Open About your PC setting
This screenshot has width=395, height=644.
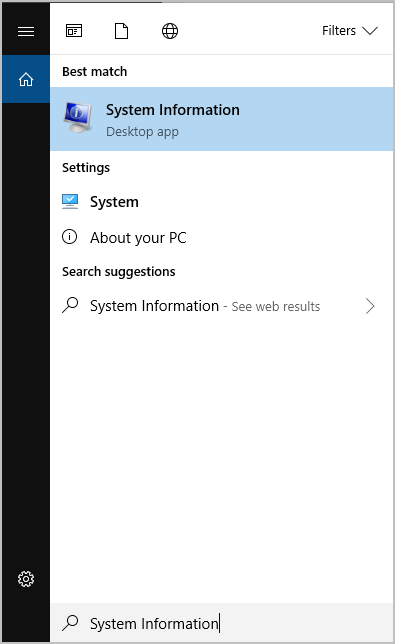(221, 237)
